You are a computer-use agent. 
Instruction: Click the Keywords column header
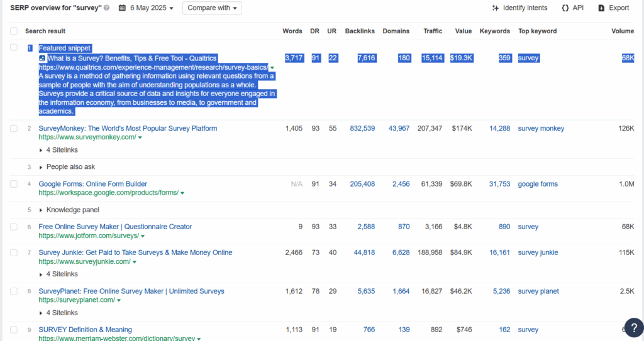494,31
